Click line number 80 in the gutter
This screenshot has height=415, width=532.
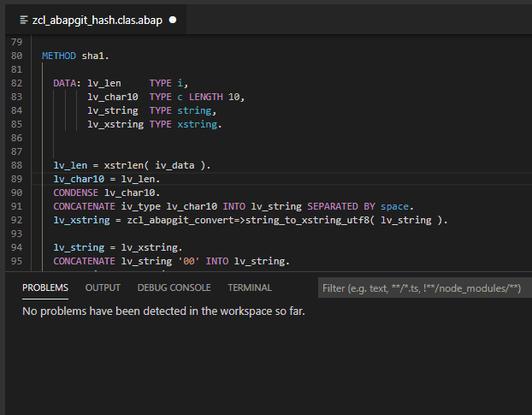click(17, 56)
